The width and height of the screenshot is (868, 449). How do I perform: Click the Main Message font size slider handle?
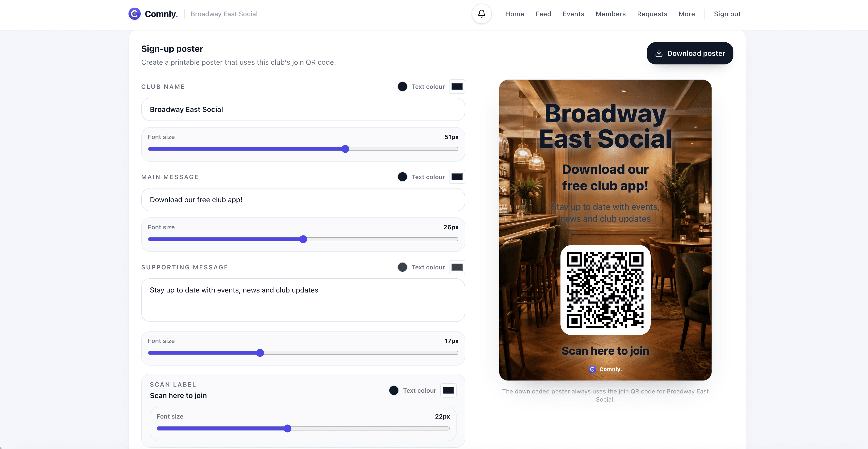[303, 239]
